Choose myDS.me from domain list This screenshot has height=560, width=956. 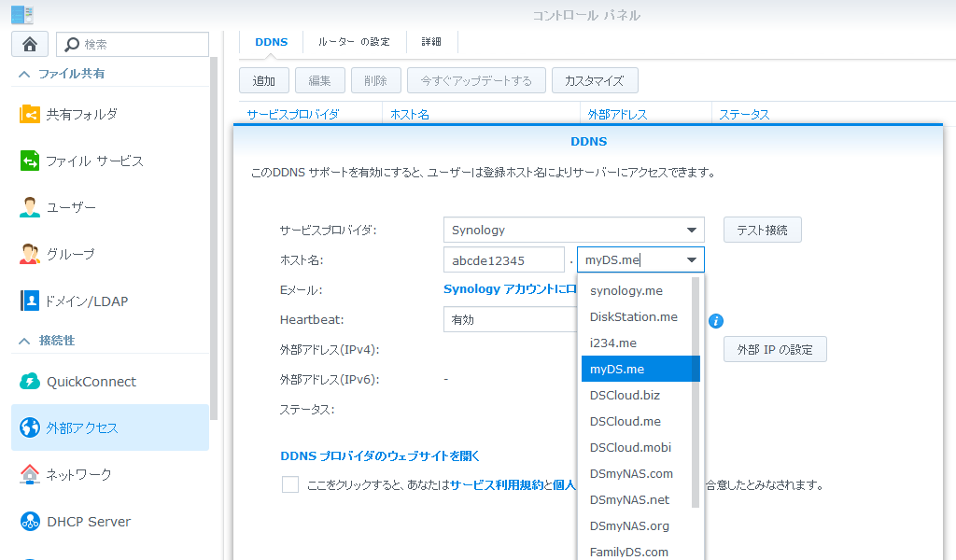(x=640, y=370)
